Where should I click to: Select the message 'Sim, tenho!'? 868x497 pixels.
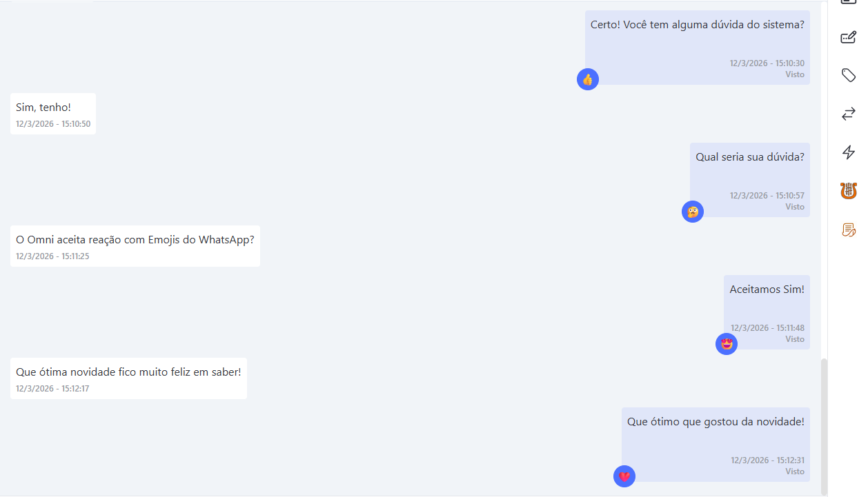coord(53,114)
